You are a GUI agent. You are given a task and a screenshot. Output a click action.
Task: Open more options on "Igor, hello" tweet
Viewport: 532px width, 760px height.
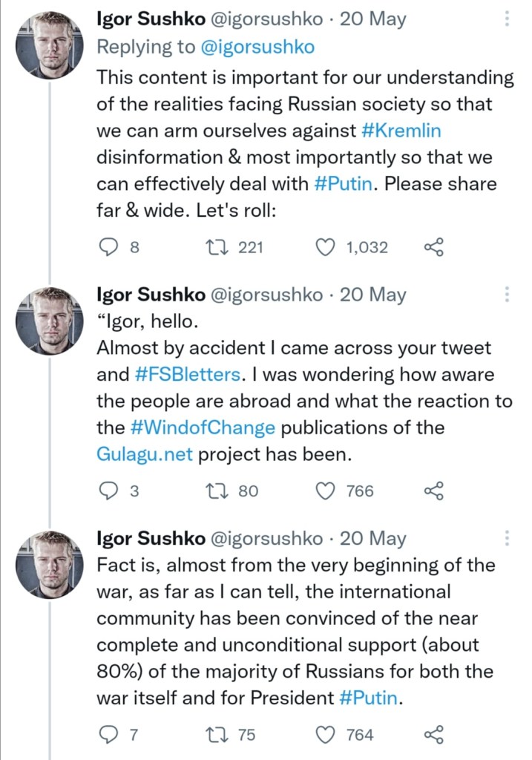tap(507, 295)
